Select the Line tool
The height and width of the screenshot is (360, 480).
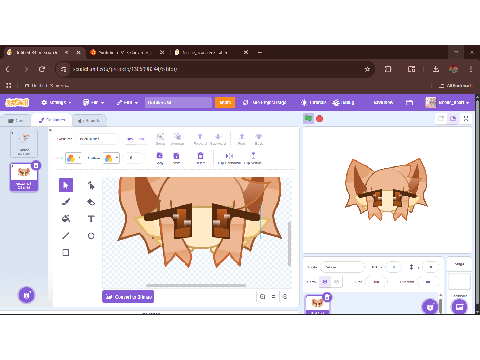coord(66,236)
